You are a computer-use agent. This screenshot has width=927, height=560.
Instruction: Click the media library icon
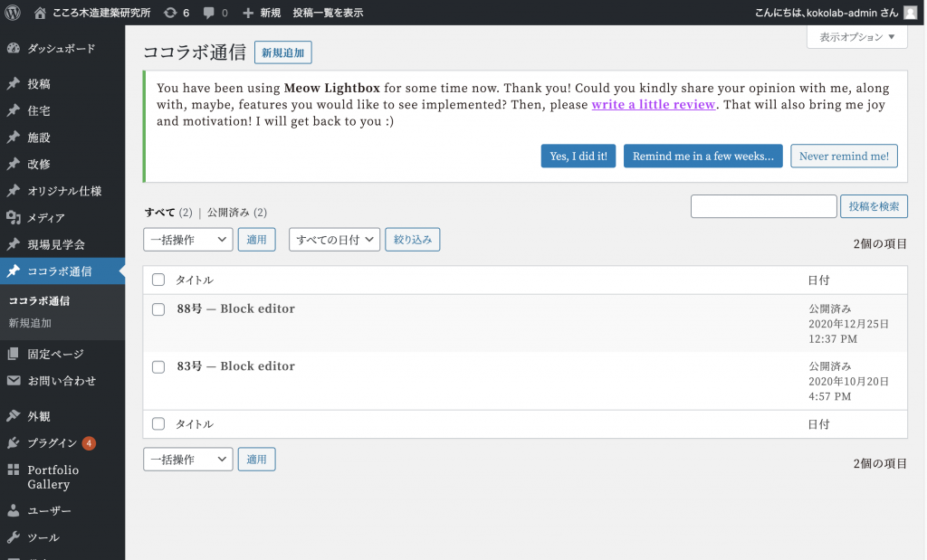coord(14,218)
